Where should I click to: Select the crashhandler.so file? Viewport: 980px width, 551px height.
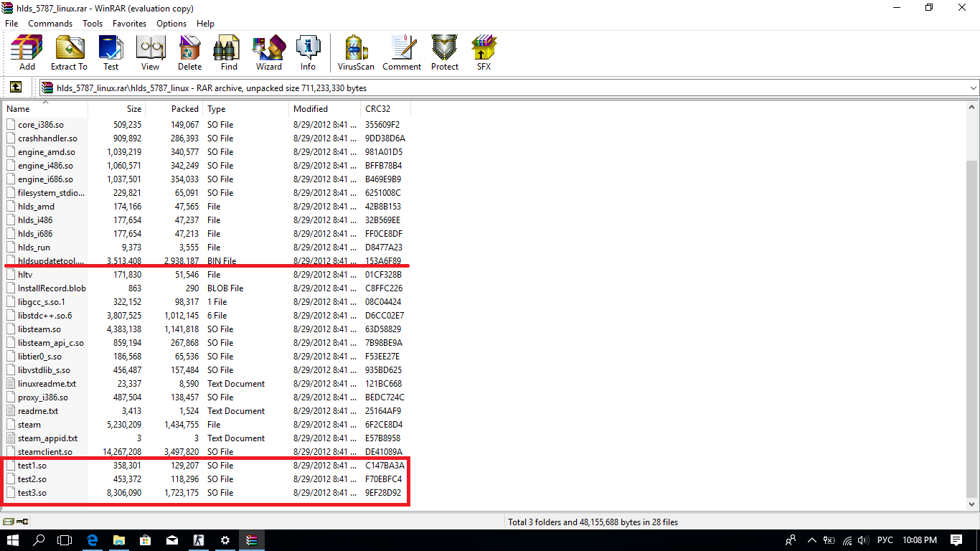(47, 138)
